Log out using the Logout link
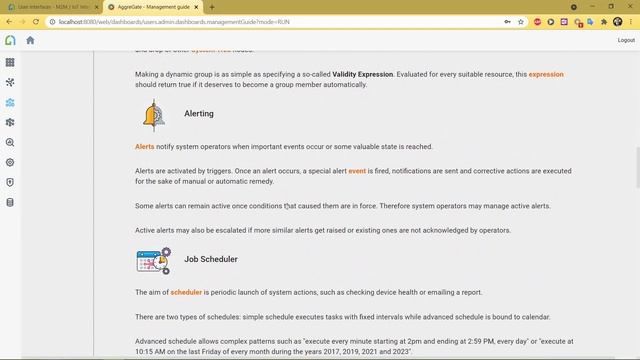Image resolution: width=640 pixels, height=360 pixels. 626,40
